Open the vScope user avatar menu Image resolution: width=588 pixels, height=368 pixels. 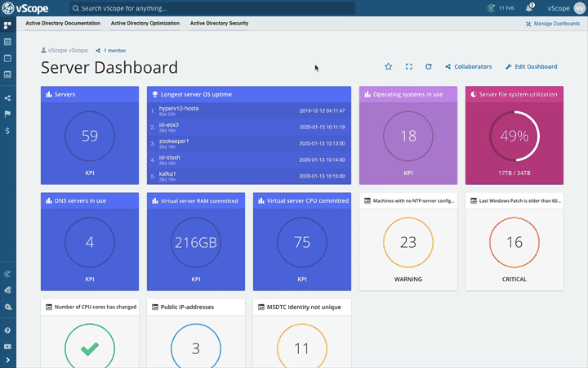pos(580,8)
